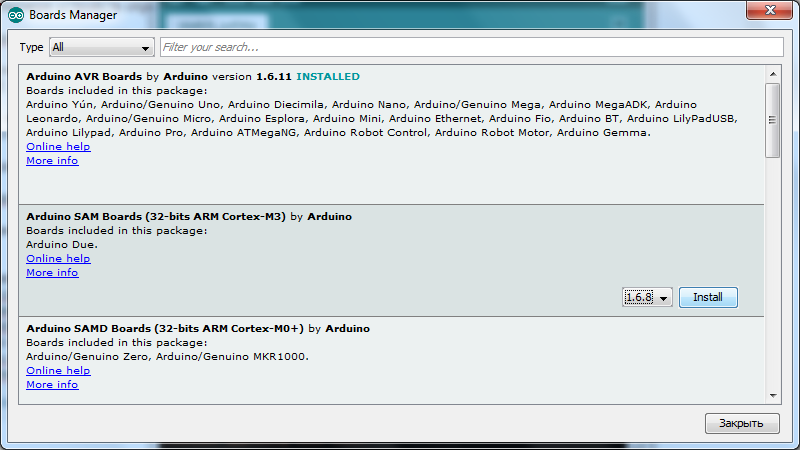Open Online help for Arduino SAMD Boards
This screenshot has width=800, height=450.
click(x=58, y=370)
